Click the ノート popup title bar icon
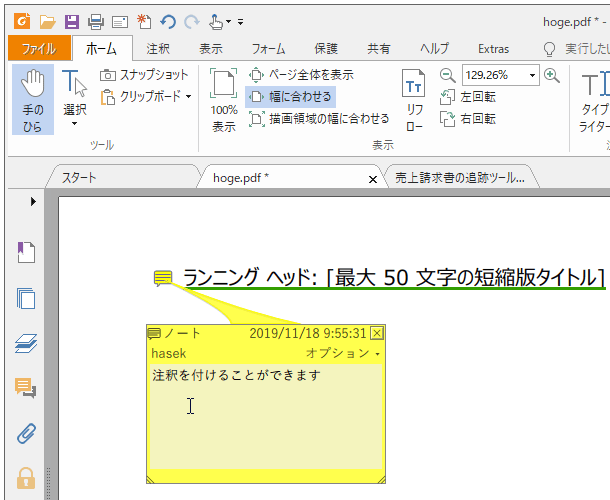This screenshot has height=500, width=610. click(x=154, y=333)
